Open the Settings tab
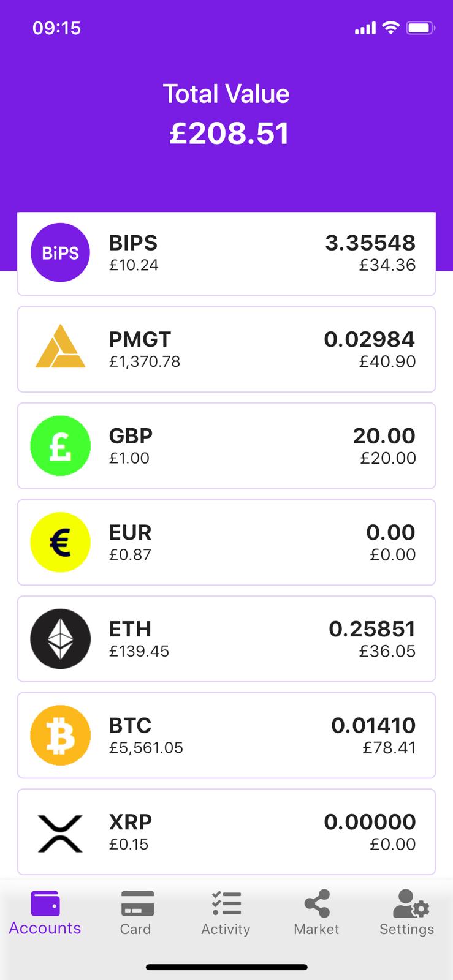 [406, 913]
